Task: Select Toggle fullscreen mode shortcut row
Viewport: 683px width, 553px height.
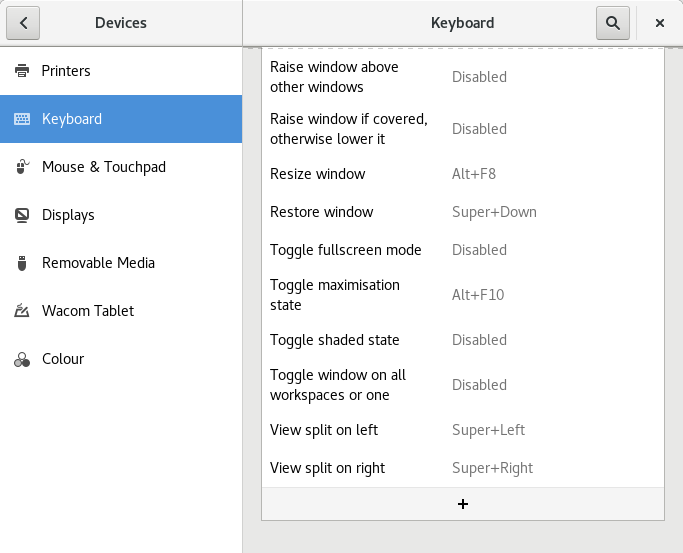Action: coord(462,250)
